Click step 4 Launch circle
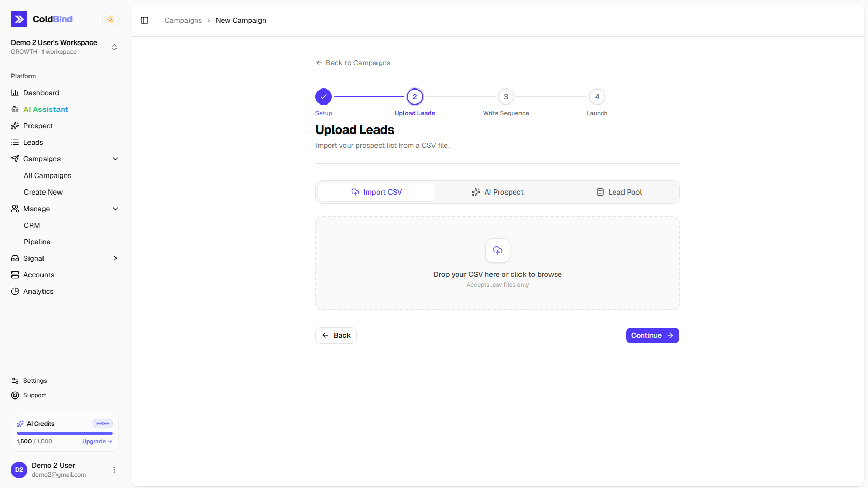The width and height of the screenshot is (868, 488). (x=597, y=97)
